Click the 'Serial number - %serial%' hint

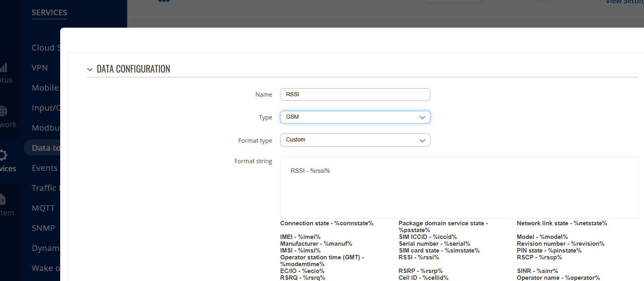pos(434,244)
